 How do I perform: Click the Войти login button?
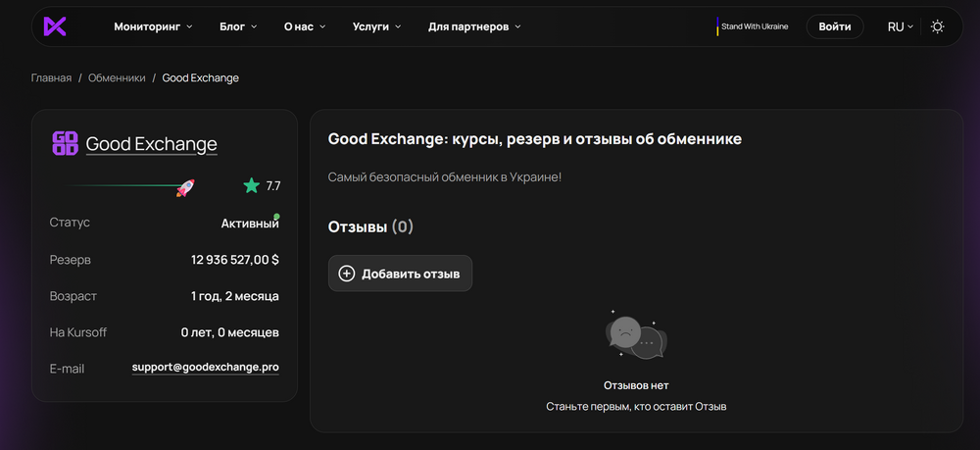click(x=834, y=26)
